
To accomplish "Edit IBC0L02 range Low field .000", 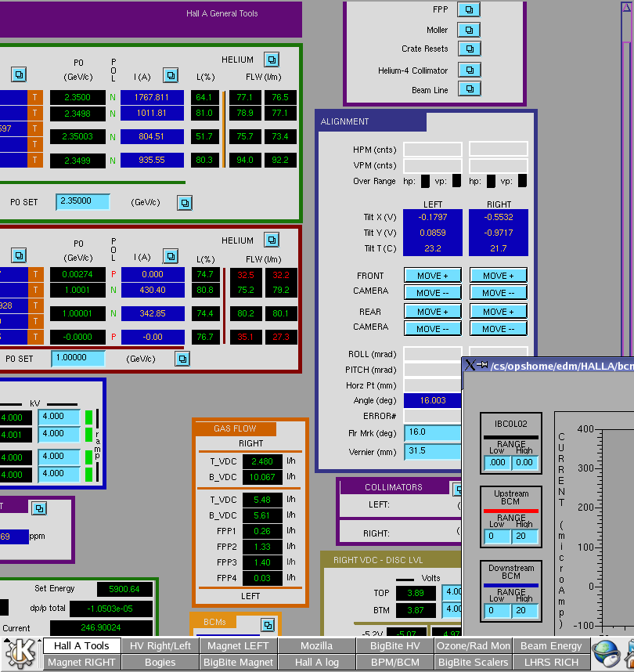I will 497,462.
